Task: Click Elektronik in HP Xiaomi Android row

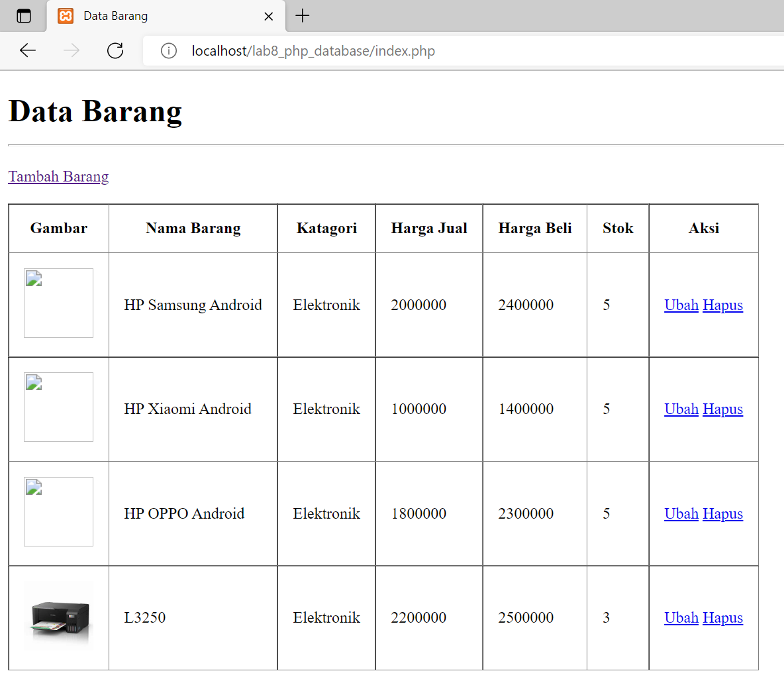Action: [x=326, y=409]
